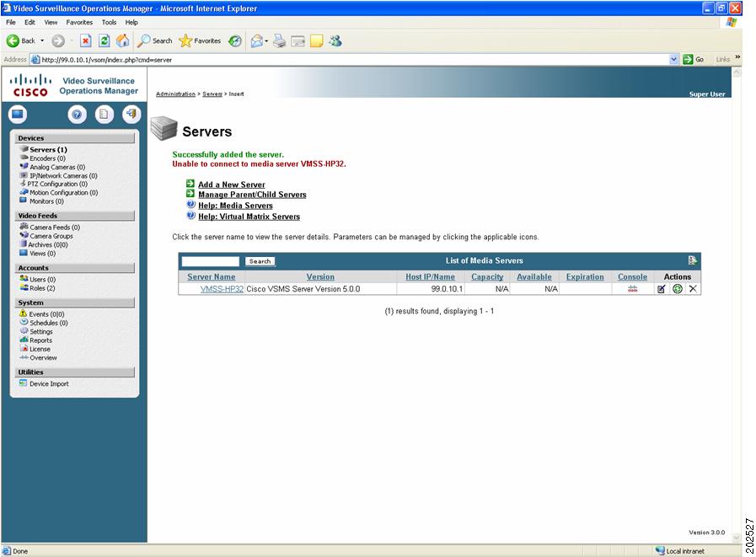Click the Local intranet zone icon in the status bar

(x=660, y=551)
